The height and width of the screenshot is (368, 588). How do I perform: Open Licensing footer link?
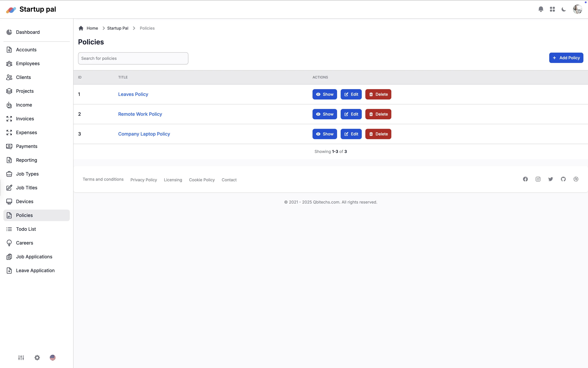[x=173, y=180]
